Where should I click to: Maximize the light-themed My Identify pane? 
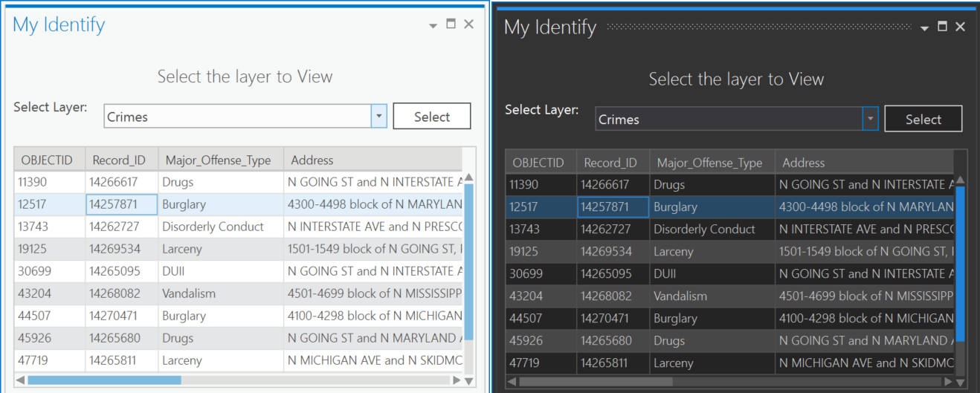coord(451,25)
